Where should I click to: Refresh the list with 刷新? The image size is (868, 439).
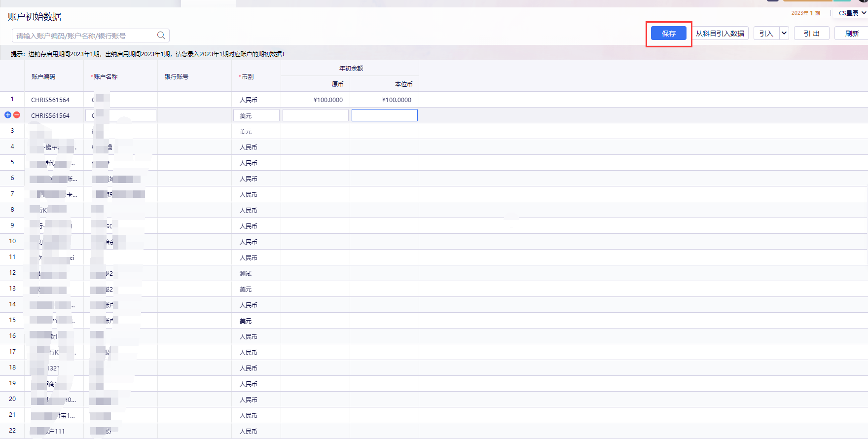852,33
